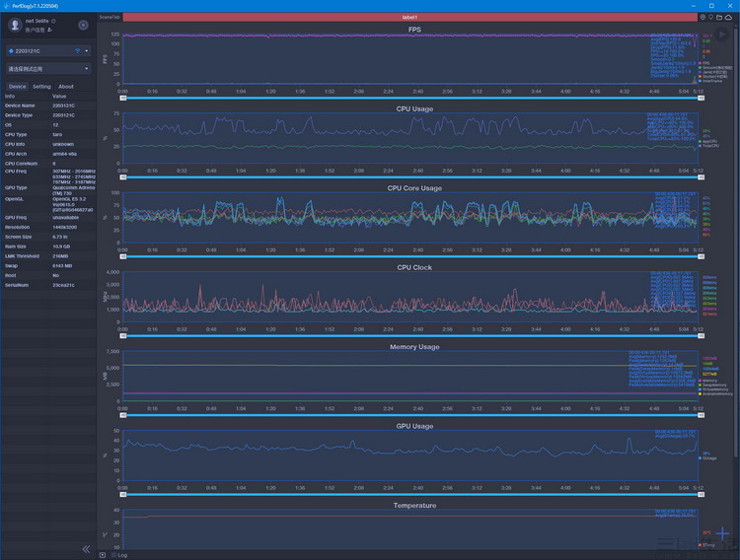Click the Info column header
The width and height of the screenshot is (740, 560).
click(10, 97)
